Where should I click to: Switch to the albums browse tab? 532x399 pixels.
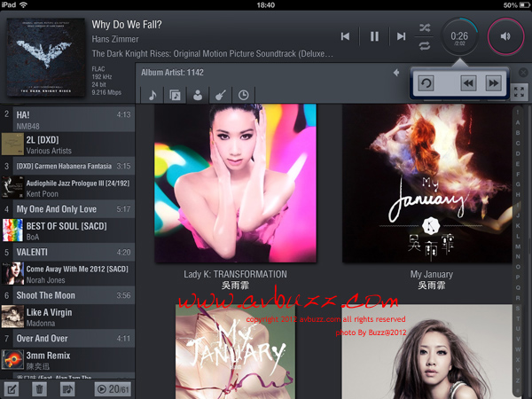point(176,94)
